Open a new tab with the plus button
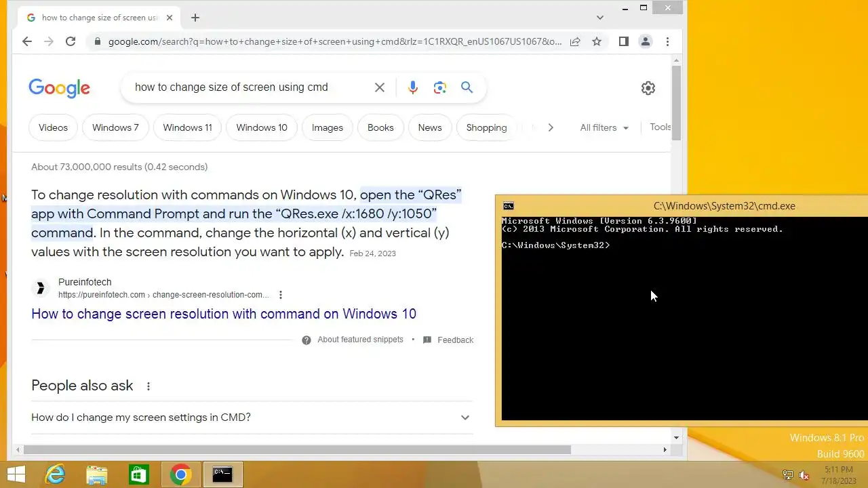The height and width of the screenshot is (488, 868). coord(195,18)
